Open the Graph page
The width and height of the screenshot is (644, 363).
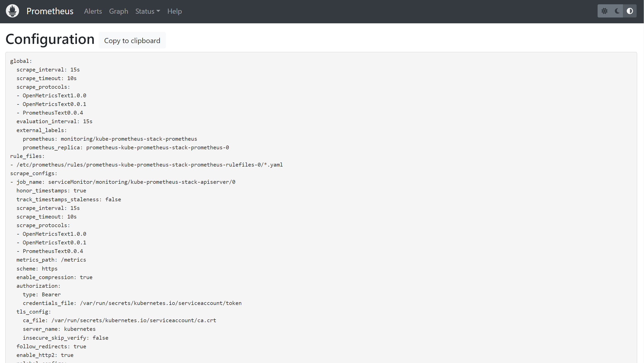tap(118, 11)
